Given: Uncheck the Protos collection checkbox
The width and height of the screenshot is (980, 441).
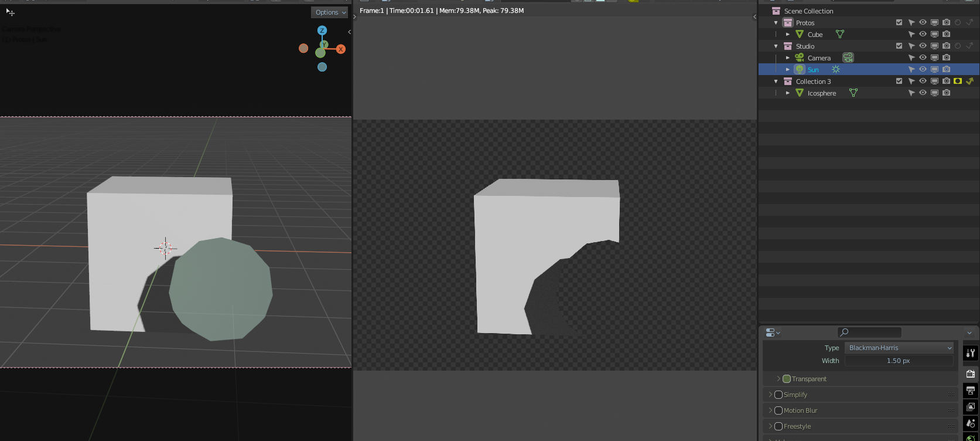Looking at the screenshot, I should point(899,22).
